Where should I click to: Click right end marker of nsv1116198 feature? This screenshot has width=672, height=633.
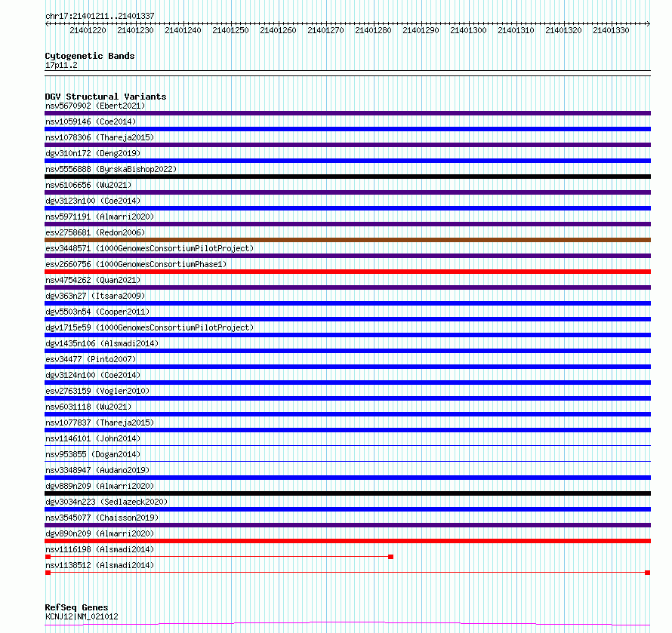(390, 557)
